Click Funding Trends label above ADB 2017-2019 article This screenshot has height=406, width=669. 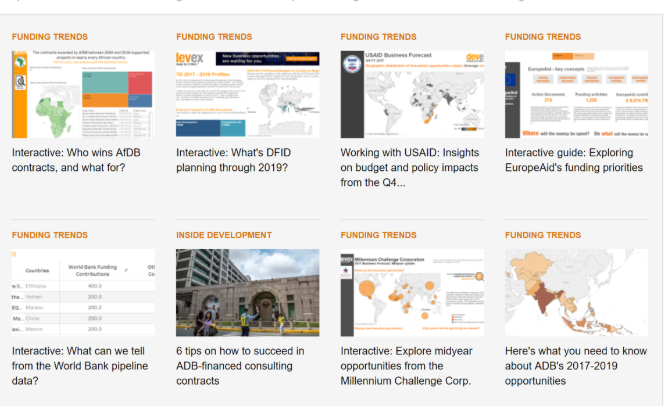[x=543, y=235]
